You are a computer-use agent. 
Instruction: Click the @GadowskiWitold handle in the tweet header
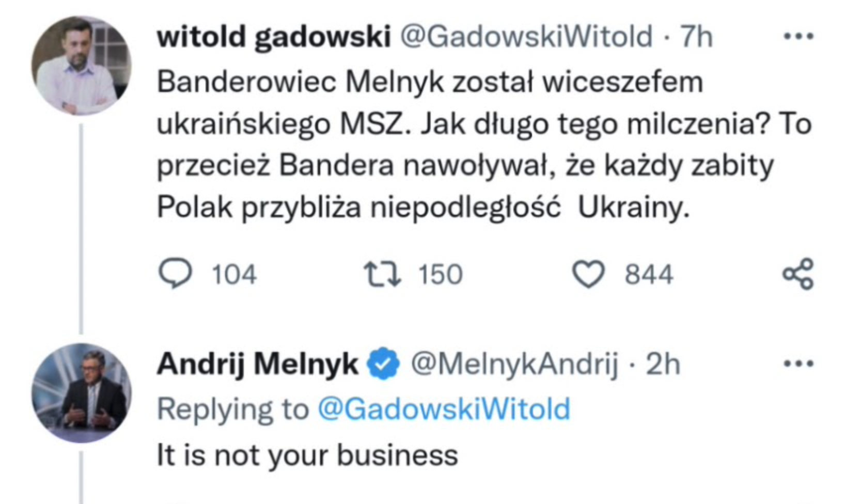(527, 37)
